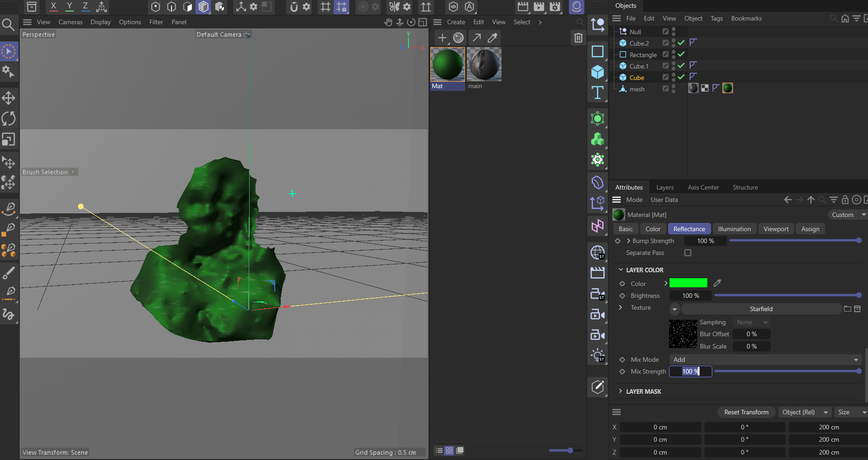868x460 pixels.
Task: Click the Cube primitive icon in palette
Action: pyautogui.click(x=597, y=72)
